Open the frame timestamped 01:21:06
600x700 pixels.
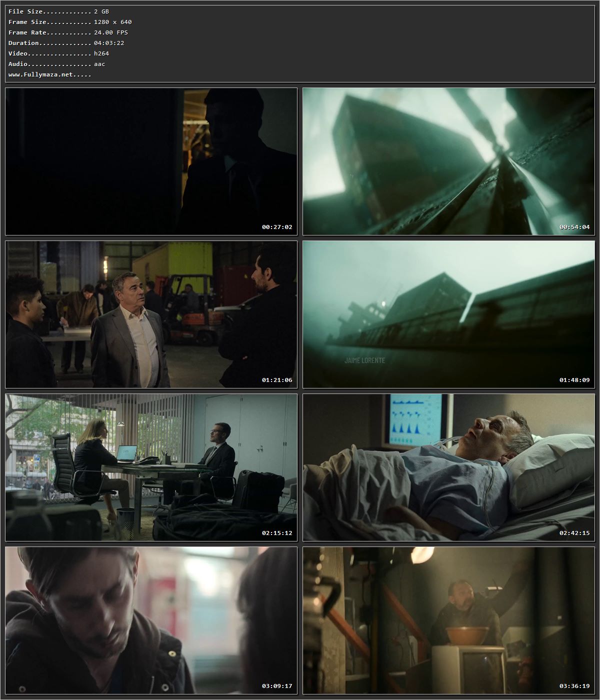[151, 314]
